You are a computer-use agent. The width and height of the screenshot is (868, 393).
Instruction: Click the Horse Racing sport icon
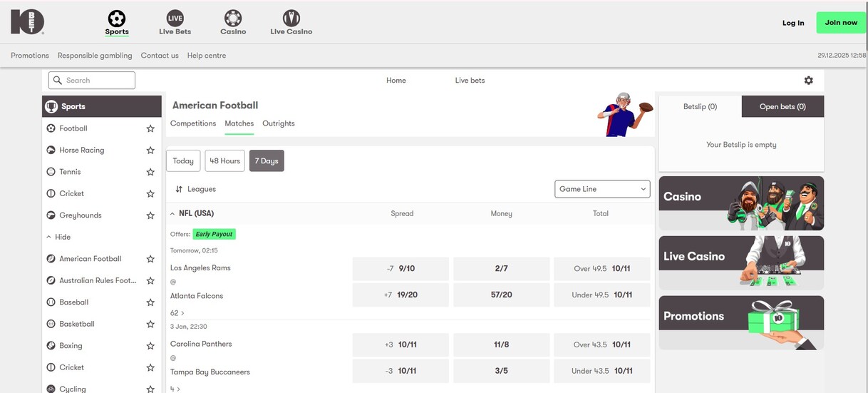click(51, 150)
